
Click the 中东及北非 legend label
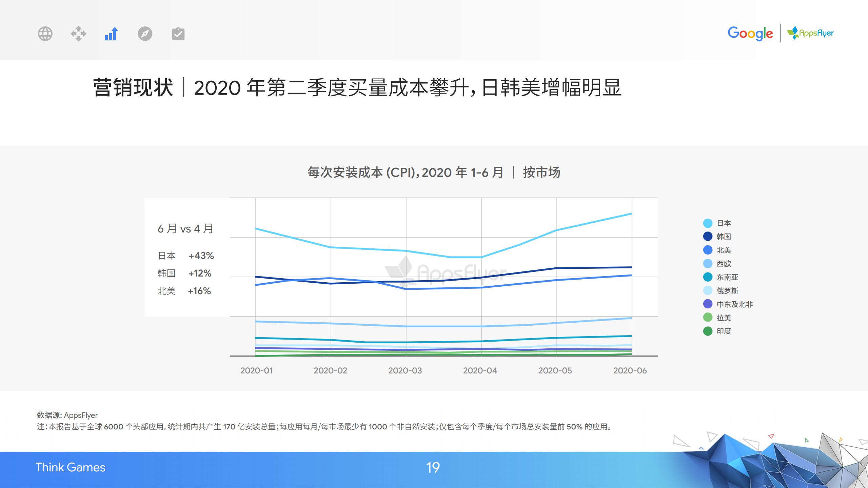click(x=734, y=304)
